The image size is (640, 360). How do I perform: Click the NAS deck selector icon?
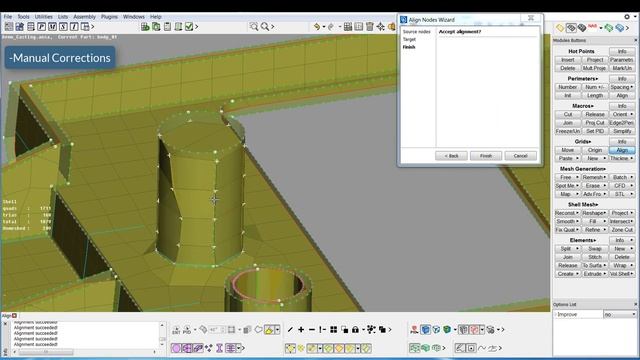[592, 27]
